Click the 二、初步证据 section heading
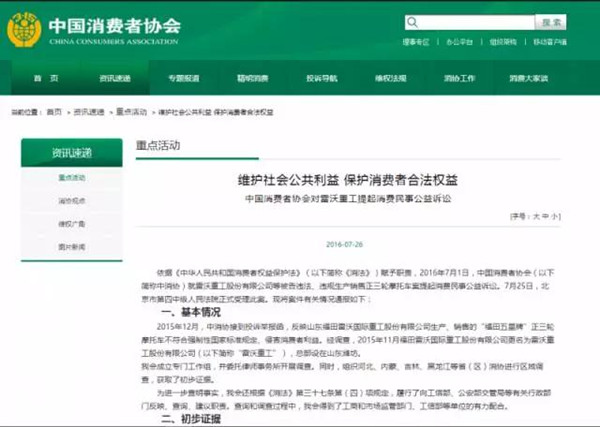 (191, 419)
